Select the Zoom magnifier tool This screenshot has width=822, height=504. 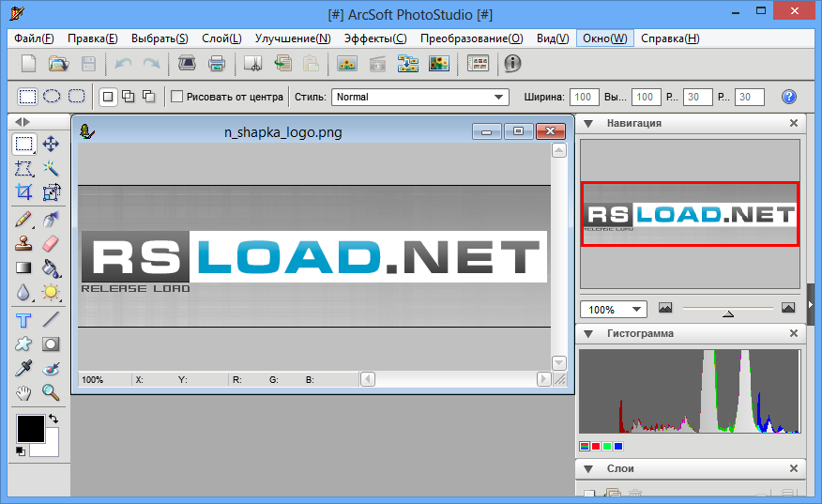[x=51, y=392]
